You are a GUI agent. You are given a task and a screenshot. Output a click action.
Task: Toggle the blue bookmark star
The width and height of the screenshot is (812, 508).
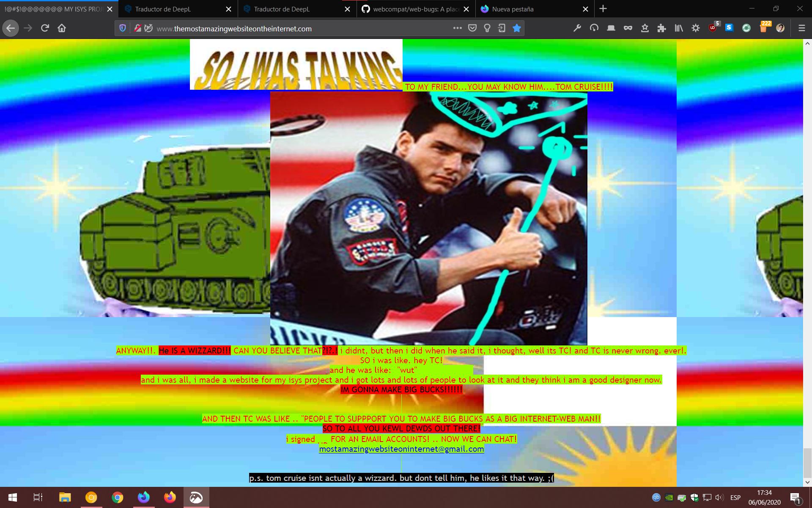[517, 28]
